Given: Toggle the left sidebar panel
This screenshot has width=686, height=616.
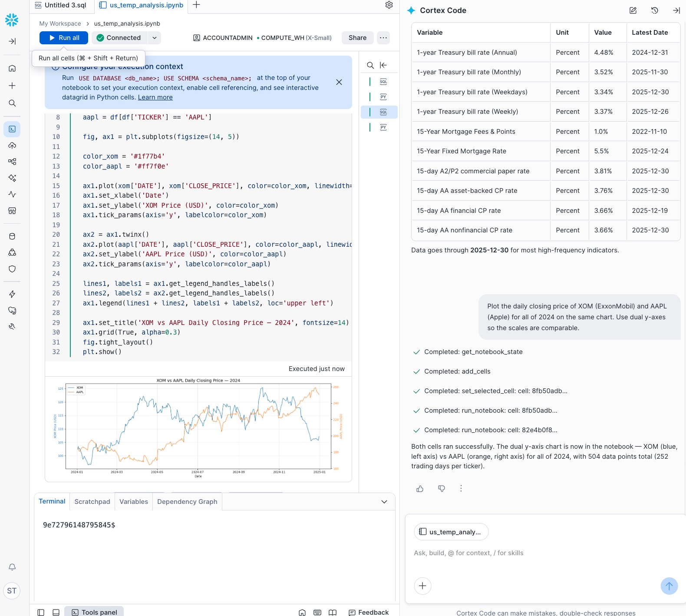Looking at the screenshot, I should click(x=41, y=612).
